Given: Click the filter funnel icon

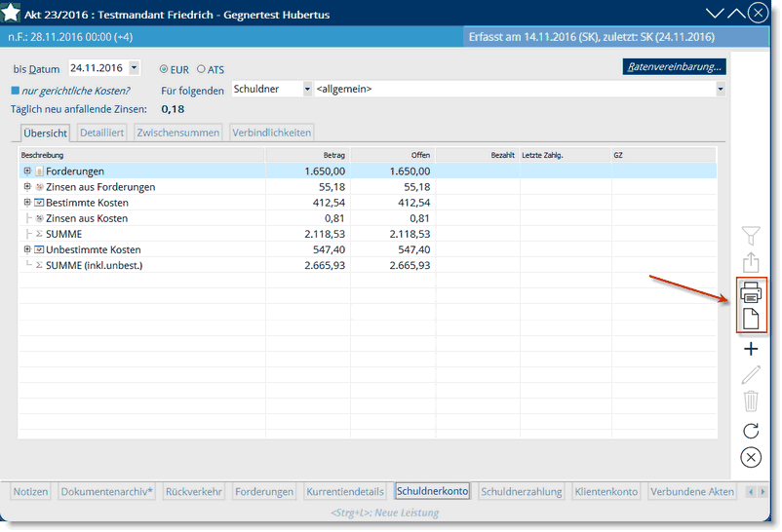Looking at the screenshot, I should [x=751, y=235].
